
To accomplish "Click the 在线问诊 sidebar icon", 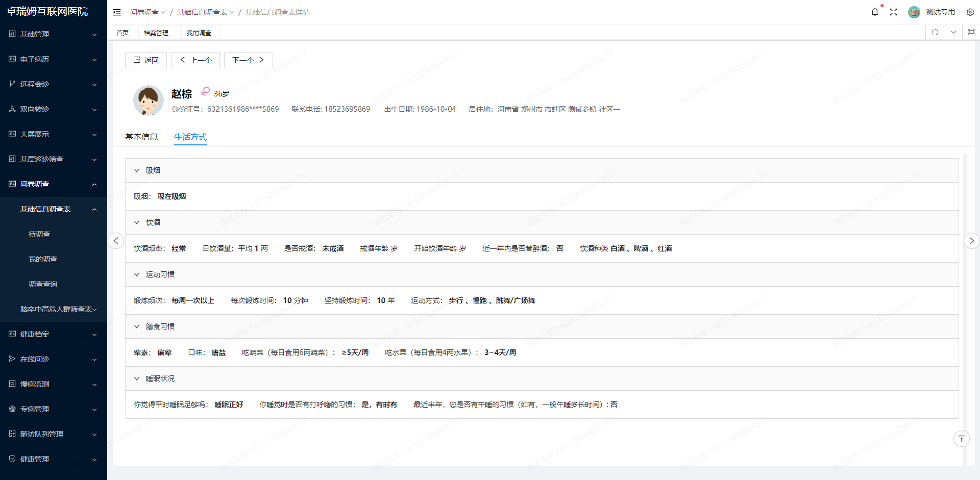I will 12,359.
